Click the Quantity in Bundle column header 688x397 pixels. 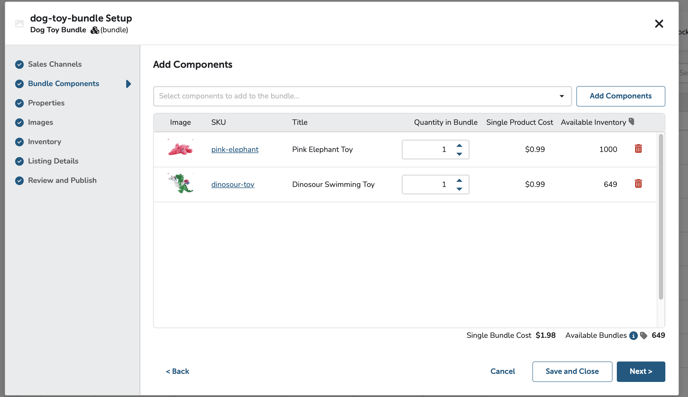pyautogui.click(x=445, y=122)
